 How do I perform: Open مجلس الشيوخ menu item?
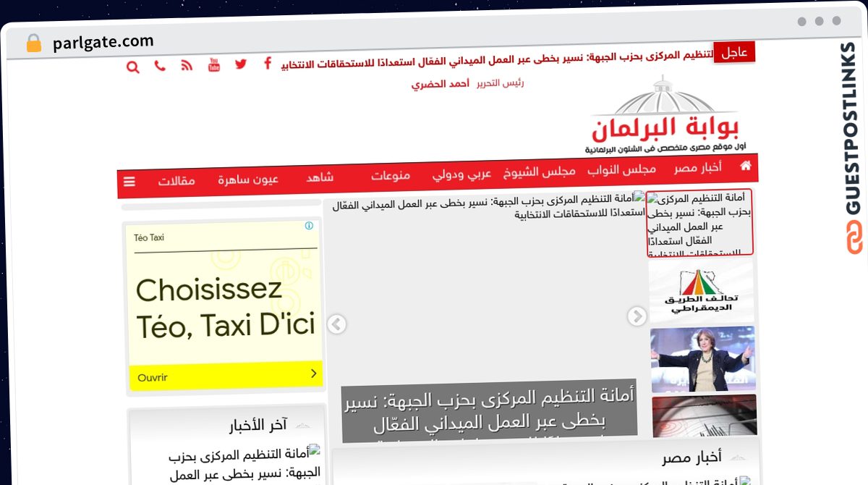point(540,172)
